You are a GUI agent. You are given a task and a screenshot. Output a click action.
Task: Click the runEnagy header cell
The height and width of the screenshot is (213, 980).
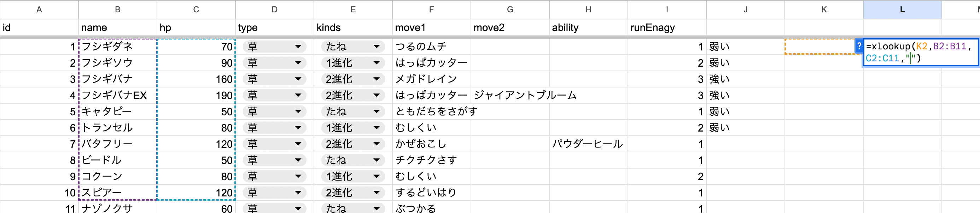(x=666, y=28)
